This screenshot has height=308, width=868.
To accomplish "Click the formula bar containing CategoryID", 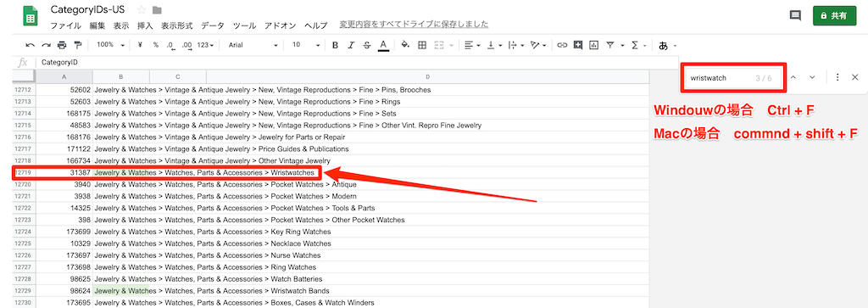I will [357, 63].
